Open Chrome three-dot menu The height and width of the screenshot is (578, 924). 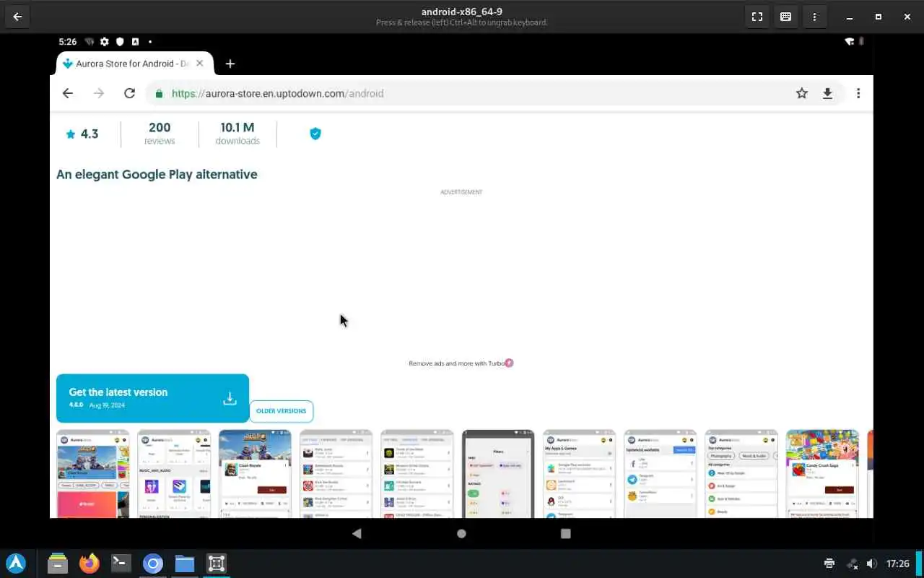858,93
